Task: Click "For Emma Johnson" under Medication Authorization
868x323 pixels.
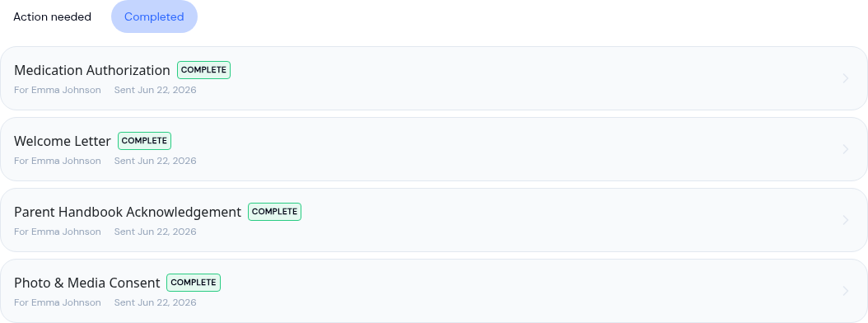Action: click(x=58, y=90)
